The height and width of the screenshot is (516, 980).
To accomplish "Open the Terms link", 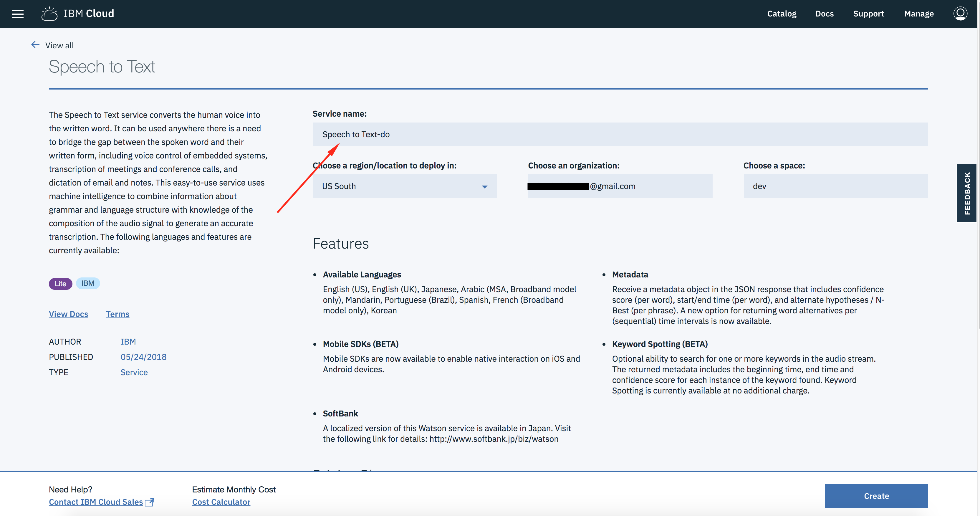I will pyautogui.click(x=117, y=314).
